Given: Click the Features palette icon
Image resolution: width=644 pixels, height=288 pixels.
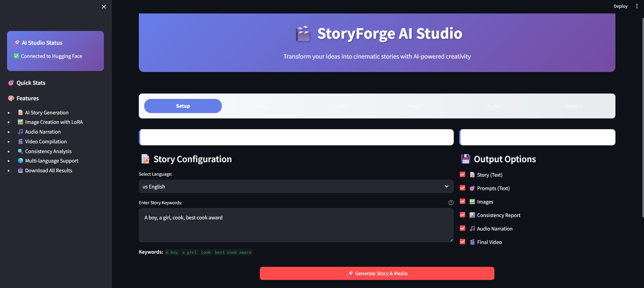Looking at the screenshot, I should (x=11, y=98).
